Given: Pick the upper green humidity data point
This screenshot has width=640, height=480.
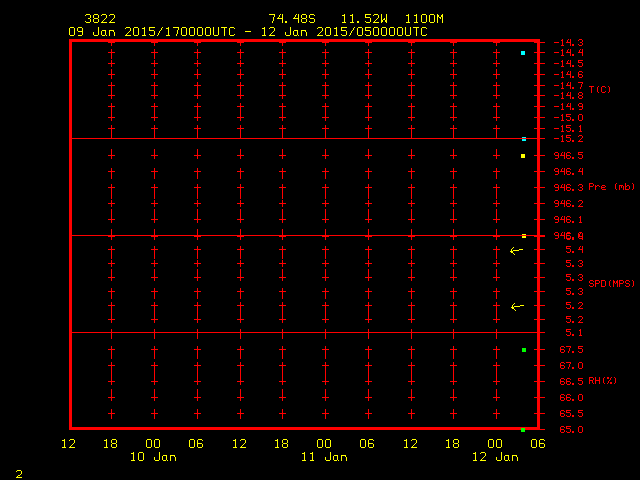Looking at the screenshot, I should click(523, 350).
